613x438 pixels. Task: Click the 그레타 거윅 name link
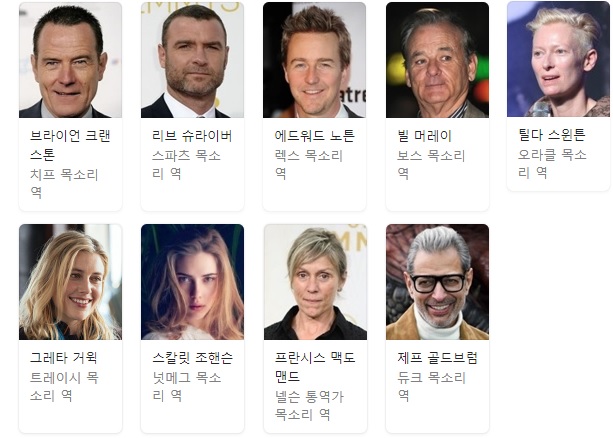[x=63, y=357]
